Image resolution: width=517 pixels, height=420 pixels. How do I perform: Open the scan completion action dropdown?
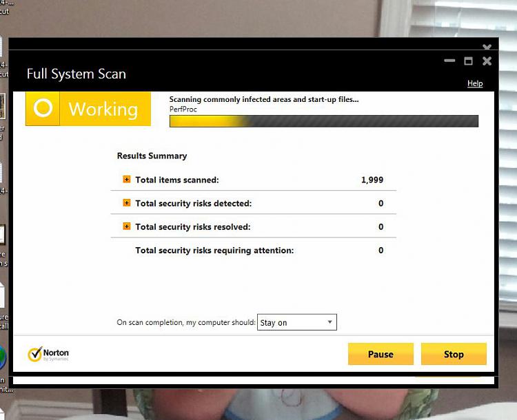coord(296,322)
